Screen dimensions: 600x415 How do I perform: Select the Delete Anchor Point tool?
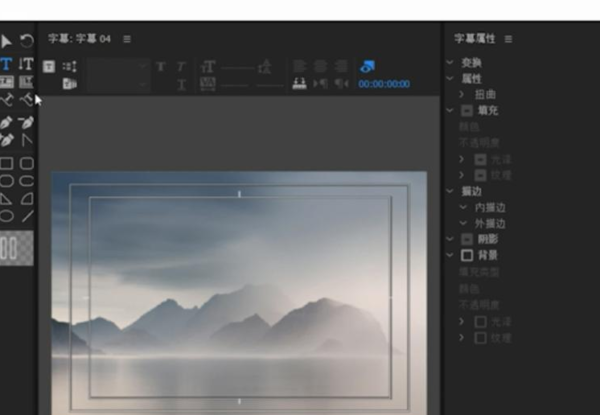[26, 123]
